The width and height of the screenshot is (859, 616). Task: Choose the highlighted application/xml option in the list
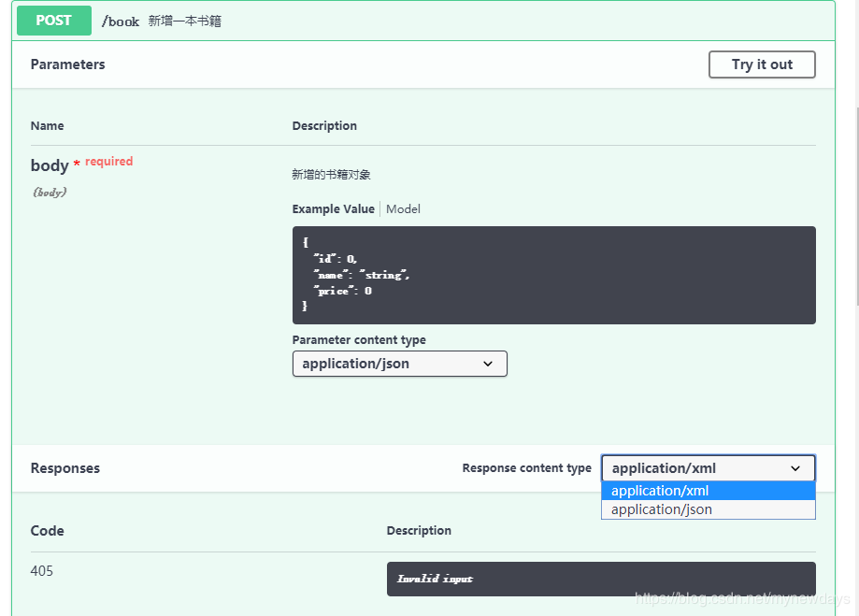pyautogui.click(x=708, y=491)
